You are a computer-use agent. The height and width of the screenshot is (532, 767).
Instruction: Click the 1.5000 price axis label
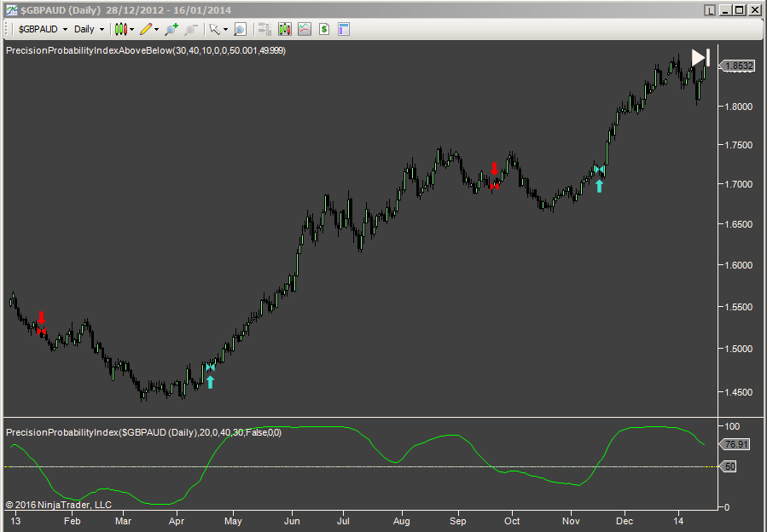(x=739, y=349)
